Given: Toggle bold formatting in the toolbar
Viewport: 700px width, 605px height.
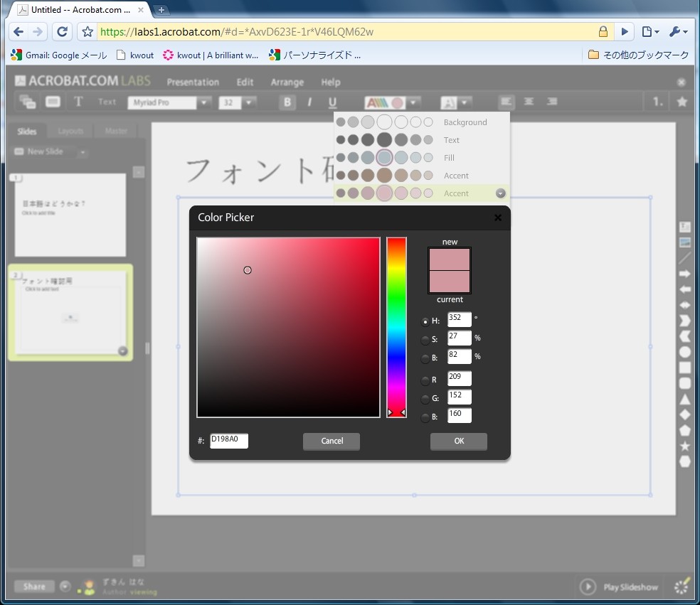Looking at the screenshot, I should coord(287,102).
